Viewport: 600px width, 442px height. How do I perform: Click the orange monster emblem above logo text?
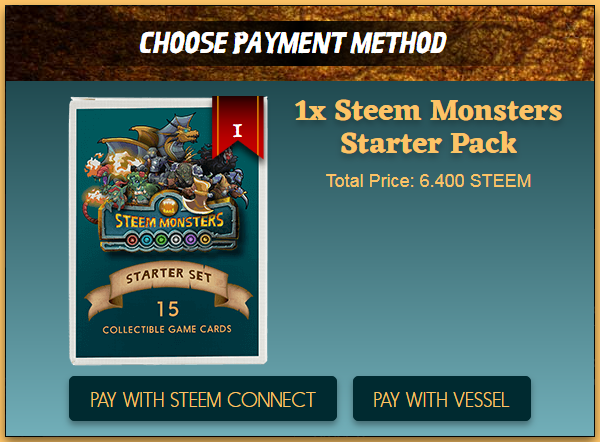(x=168, y=207)
